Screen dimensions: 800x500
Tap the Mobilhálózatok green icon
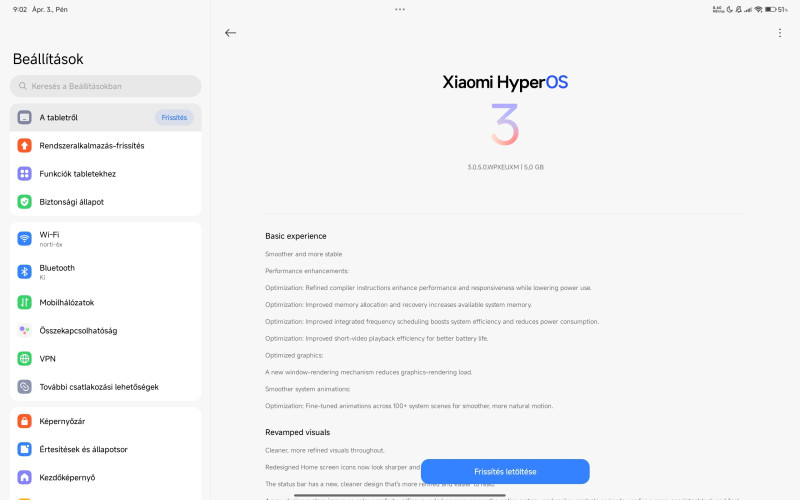point(24,302)
